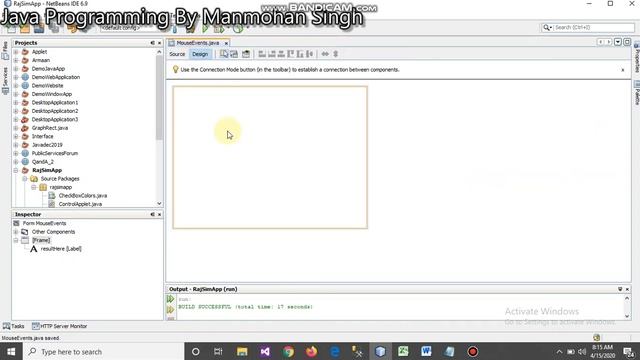Select the DemoWebsite project
The height and width of the screenshot is (360, 640).
click(x=47, y=86)
